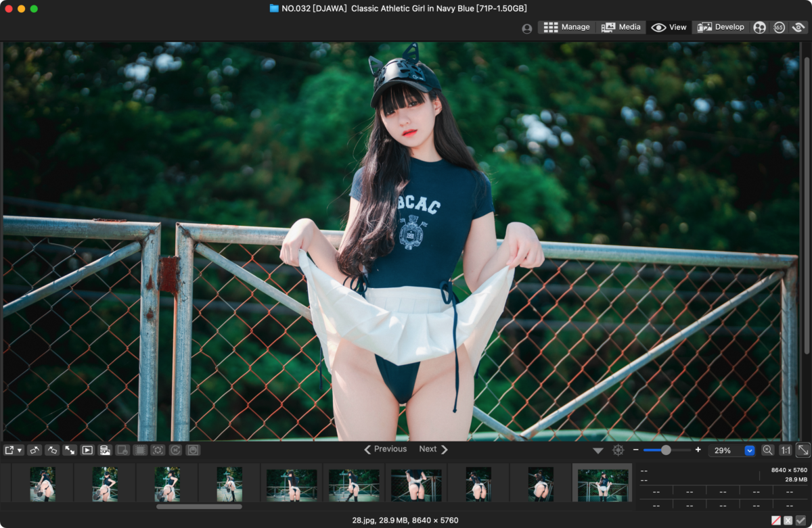Image resolution: width=812 pixels, height=528 pixels.
Task: Select the third filmstrip thumbnail
Action: 167,483
